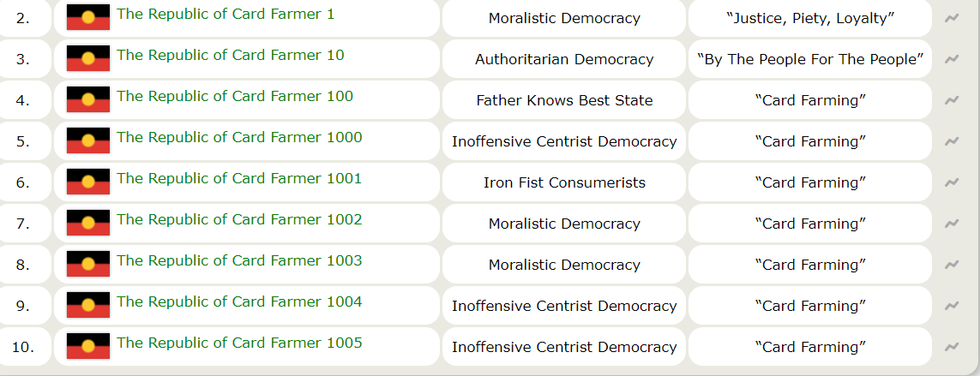Screen dimensions: 980x376
Task: Click the Authoritarian Democracy category cell
Action: (564, 59)
